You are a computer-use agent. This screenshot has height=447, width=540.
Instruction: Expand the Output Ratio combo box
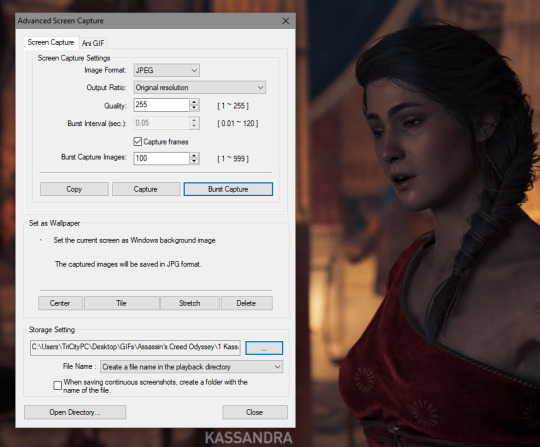(200, 87)
